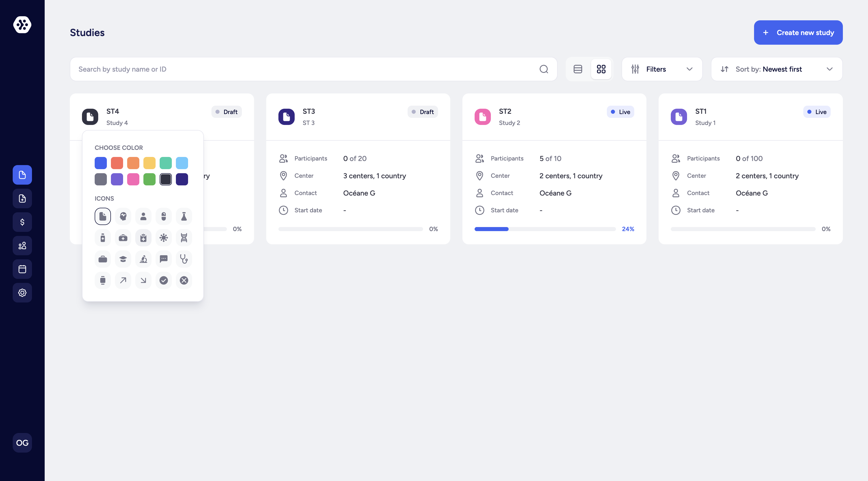
Task: Select the lab flask icon
Action: point(184,216)
